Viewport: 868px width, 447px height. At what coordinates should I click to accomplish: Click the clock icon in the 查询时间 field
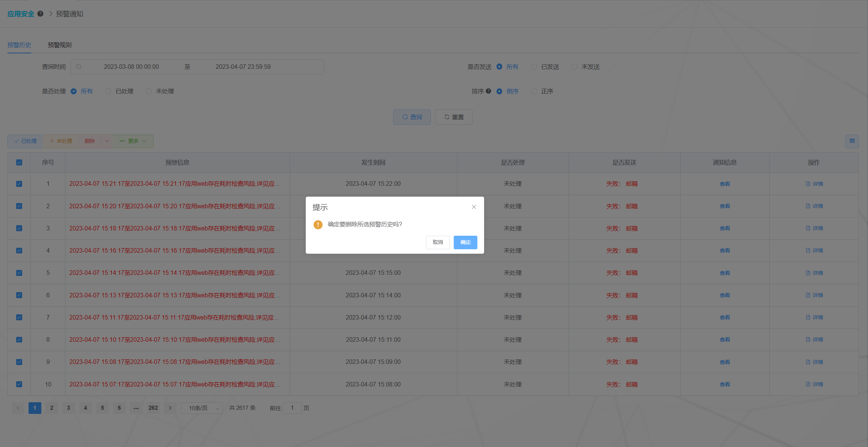pos(78,67)
